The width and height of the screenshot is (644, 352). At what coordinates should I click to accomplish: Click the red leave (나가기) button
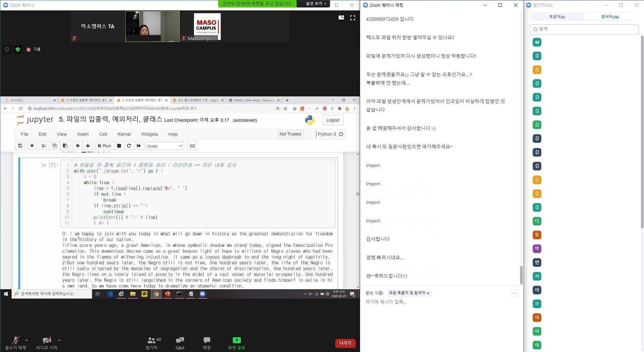[x=345, y=343]
